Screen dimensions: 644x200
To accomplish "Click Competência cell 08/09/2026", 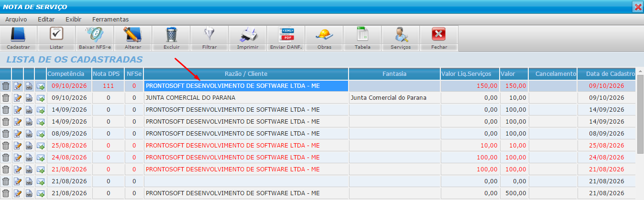I will [x=69, y=134].
